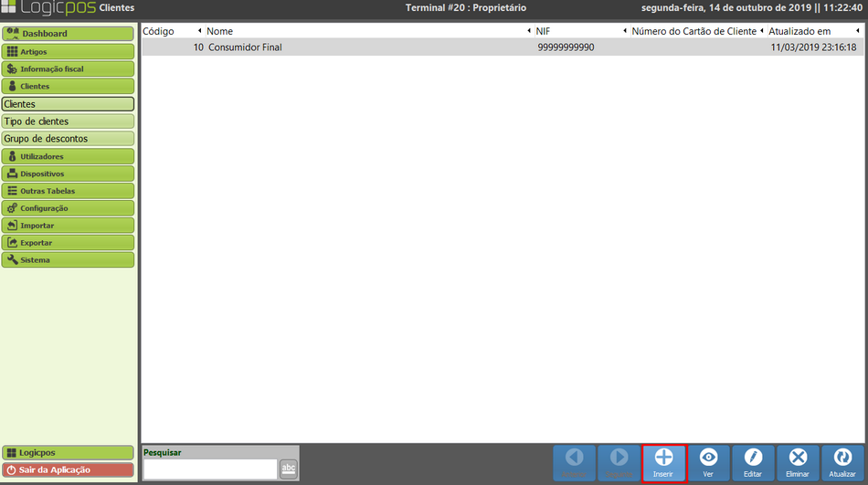Open the Dashboard menu item
Image resolution: width=868 pixels, height=485 pixels.
(69, 34)
